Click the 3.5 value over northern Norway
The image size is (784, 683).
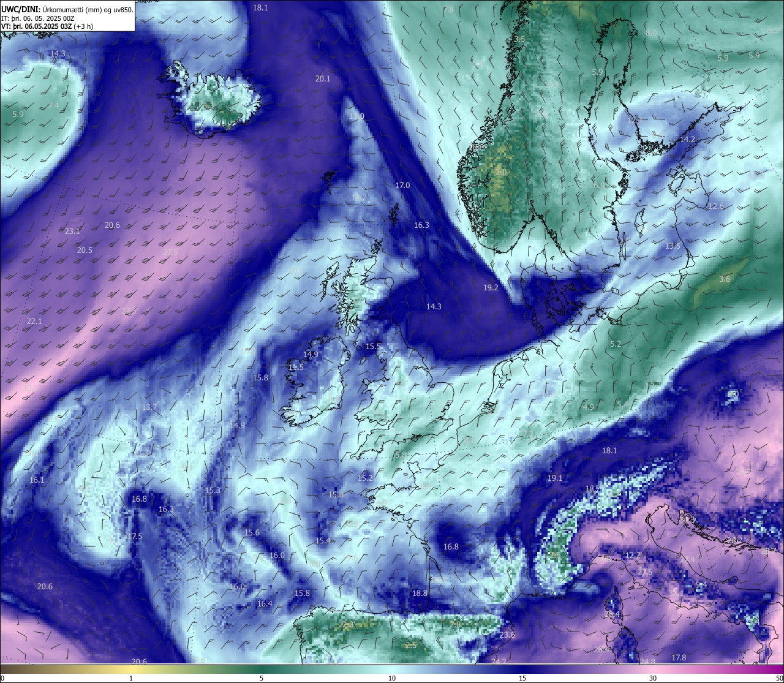tap(520, 39)
